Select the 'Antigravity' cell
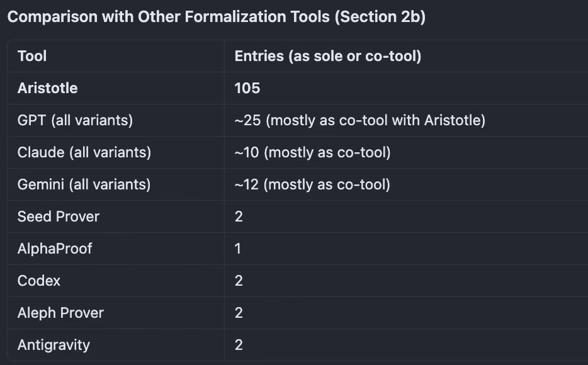The width and height of the screenshot is (588, 365). pos(54,345)
